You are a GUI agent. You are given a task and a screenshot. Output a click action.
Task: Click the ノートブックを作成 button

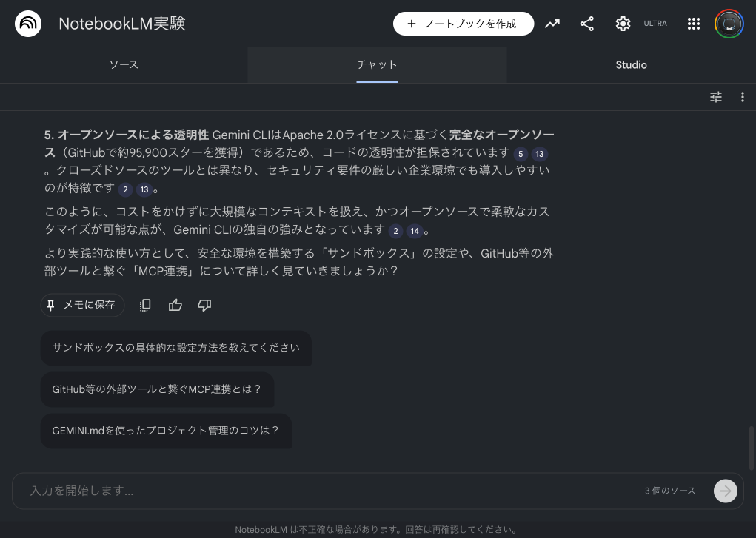click(x=464, y=23)
